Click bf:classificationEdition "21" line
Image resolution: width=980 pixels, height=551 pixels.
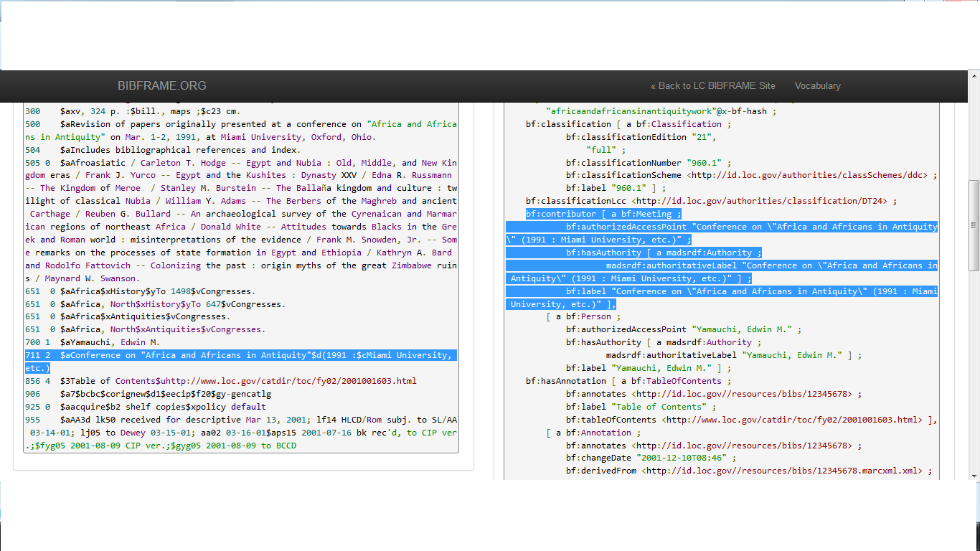(641, 137)
